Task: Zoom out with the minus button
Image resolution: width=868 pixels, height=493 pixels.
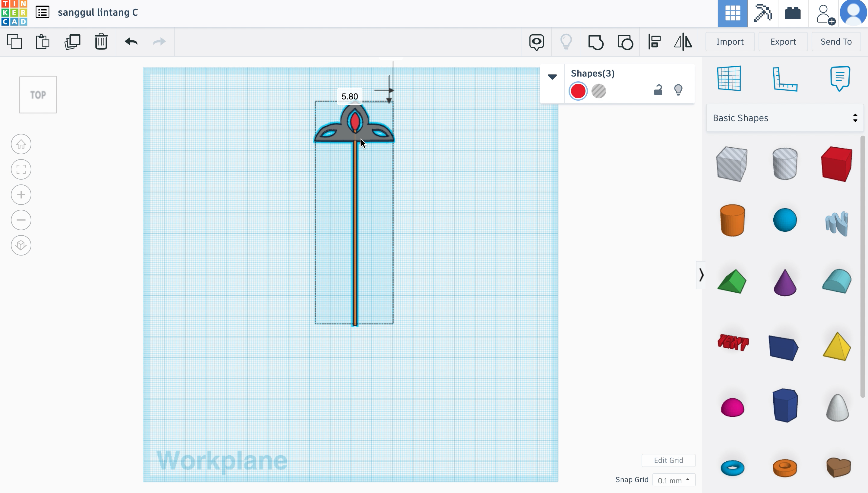Action: pos(21,220)
